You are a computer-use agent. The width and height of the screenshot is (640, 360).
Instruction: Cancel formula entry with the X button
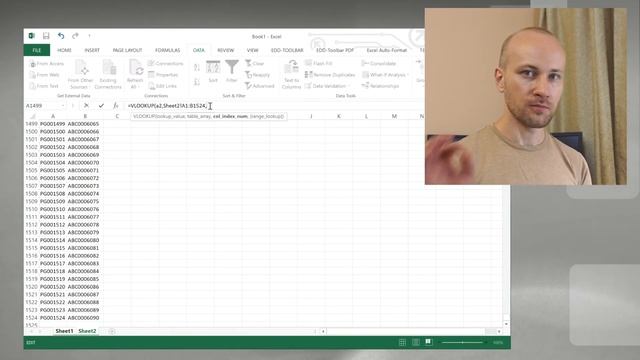(x=86, y=106)
